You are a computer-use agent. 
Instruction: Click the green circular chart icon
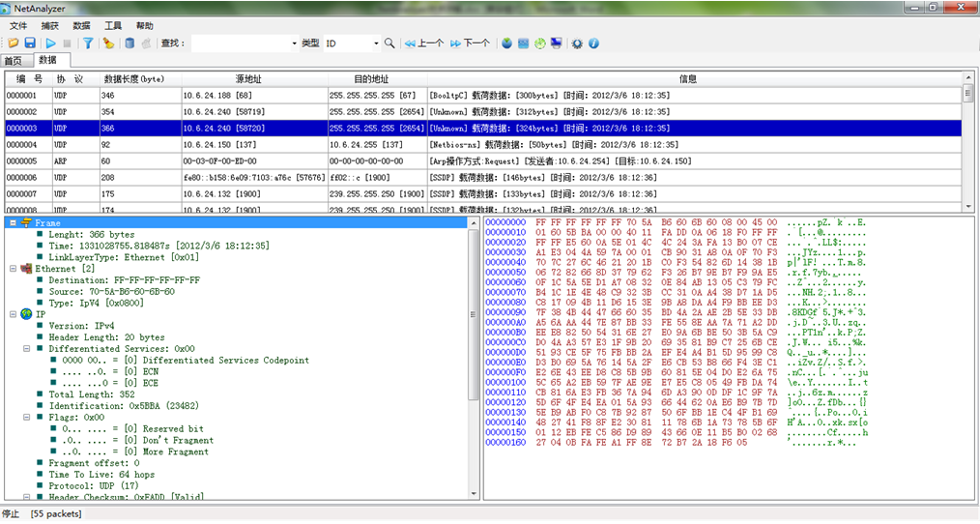click(539, 44)
